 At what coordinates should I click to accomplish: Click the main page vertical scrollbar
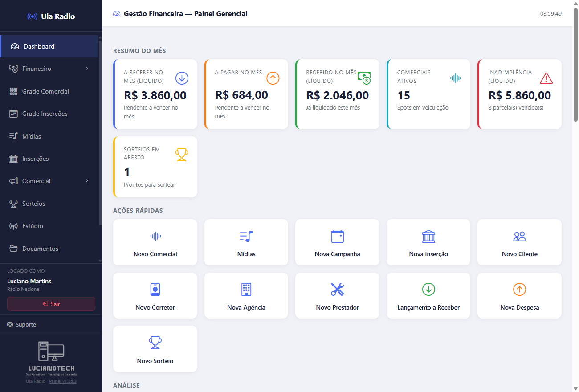click(x=575, y=65)
